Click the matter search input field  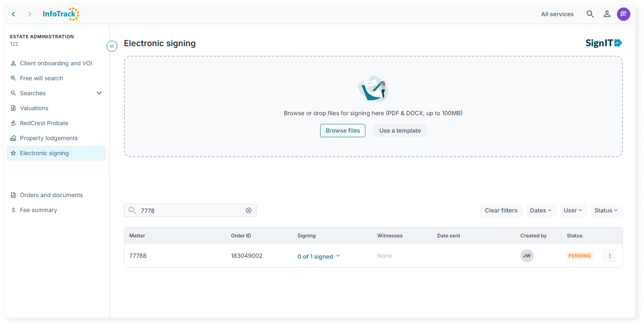[189, 210]
